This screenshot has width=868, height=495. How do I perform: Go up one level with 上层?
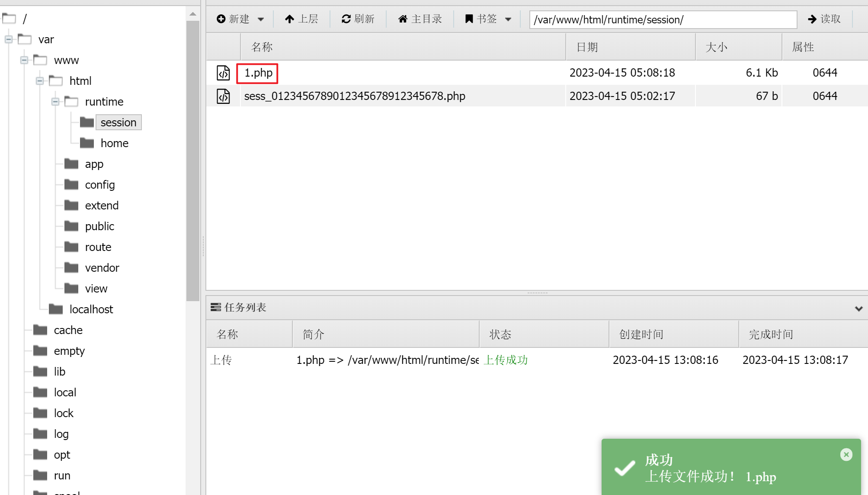click(301, 19)
